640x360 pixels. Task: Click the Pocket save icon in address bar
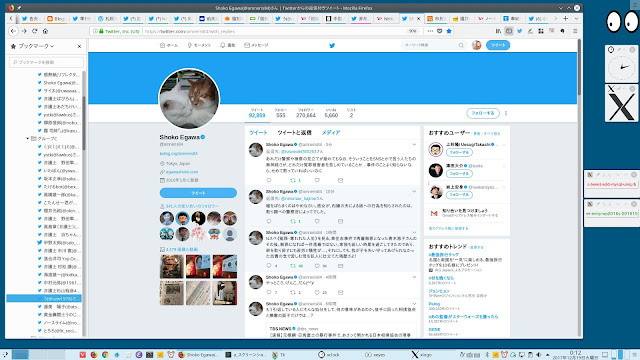pos(440,31)
